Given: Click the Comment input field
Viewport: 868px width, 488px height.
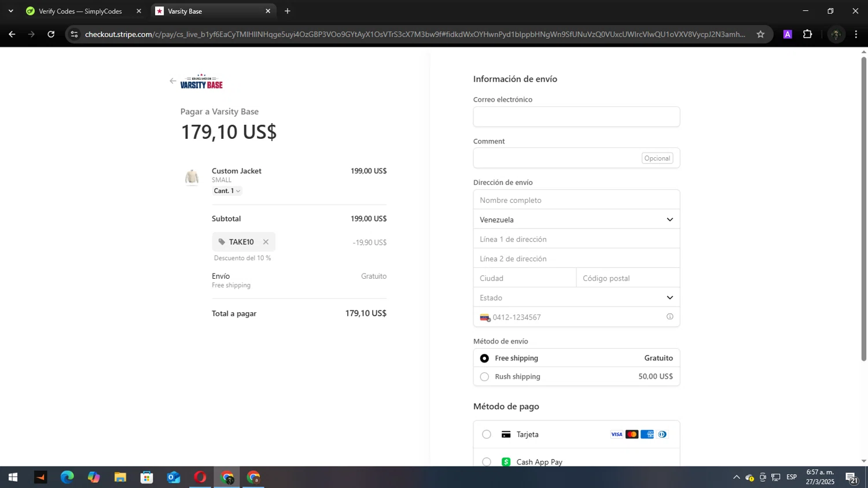Looking at the screenshot, I should pos(576,158).
